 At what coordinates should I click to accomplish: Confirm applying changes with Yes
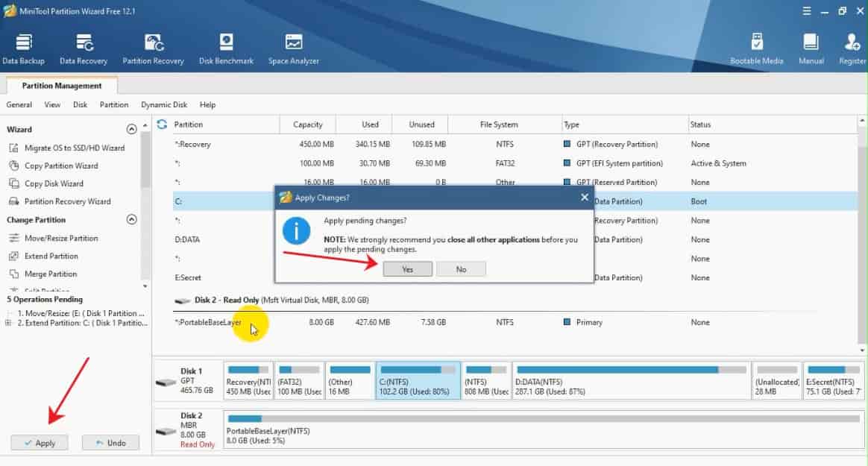point(407,269)
